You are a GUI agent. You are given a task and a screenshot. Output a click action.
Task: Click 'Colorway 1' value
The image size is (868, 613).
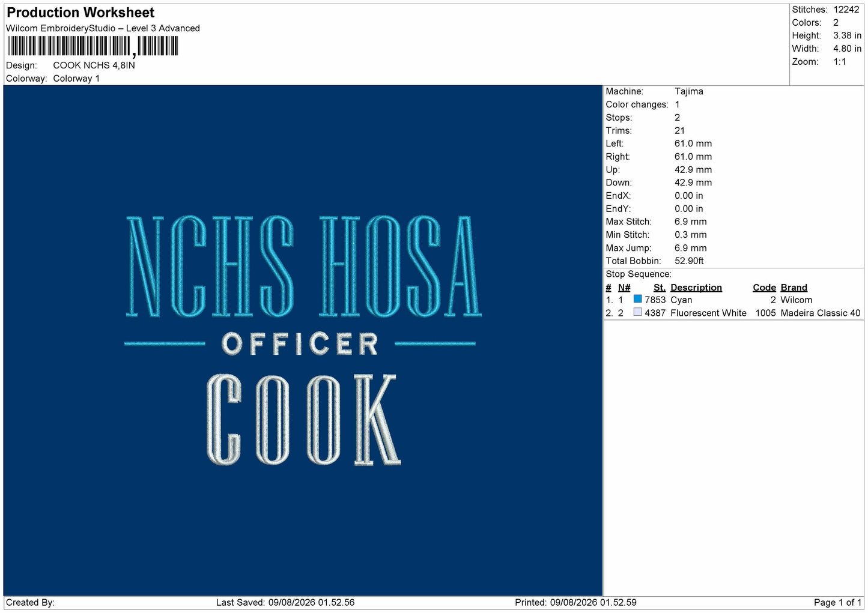76,79
